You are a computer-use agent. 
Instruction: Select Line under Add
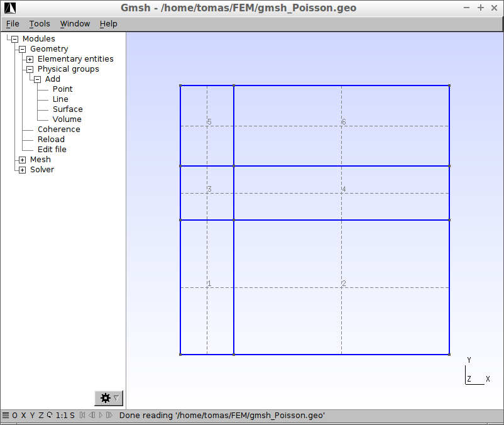click(x=60, y=99)
